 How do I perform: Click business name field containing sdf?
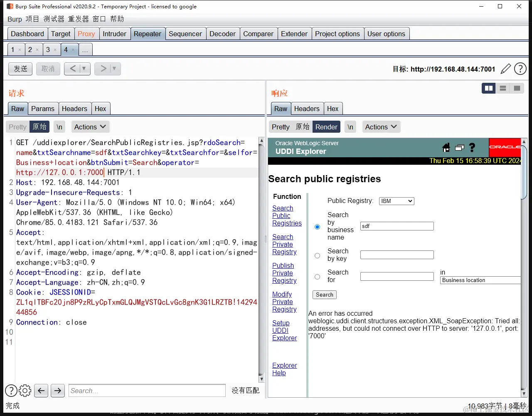[397, 226]
